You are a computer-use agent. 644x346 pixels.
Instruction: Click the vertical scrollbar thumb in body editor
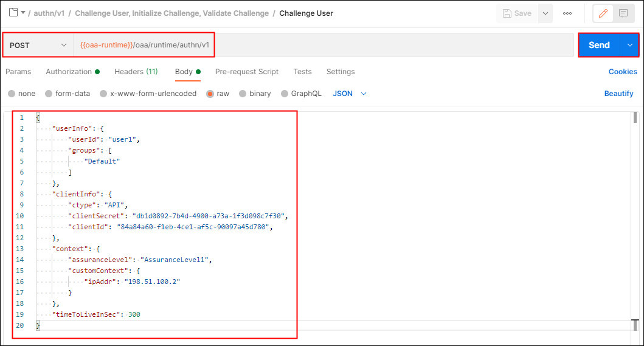pyautogui.click(x=635, y=117)
